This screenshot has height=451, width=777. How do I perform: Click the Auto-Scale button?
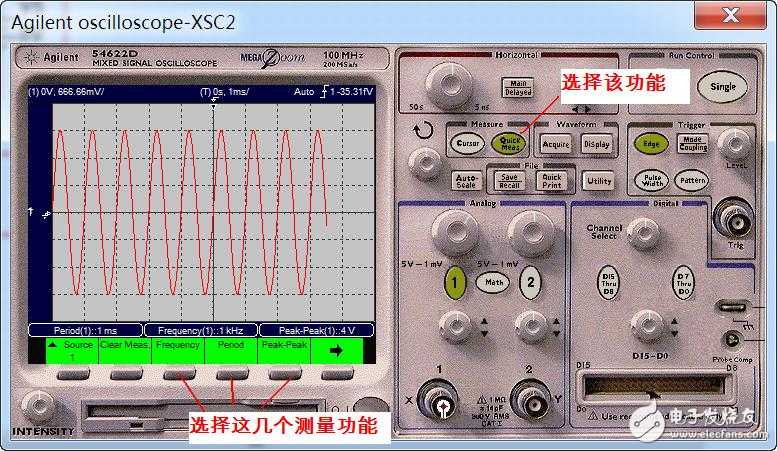click(x=466, y=181)
